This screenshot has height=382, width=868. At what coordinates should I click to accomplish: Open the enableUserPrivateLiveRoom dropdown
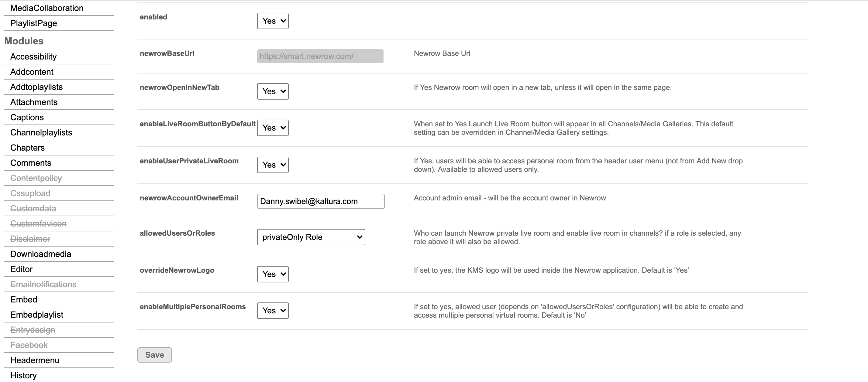(x=273, y=165)
